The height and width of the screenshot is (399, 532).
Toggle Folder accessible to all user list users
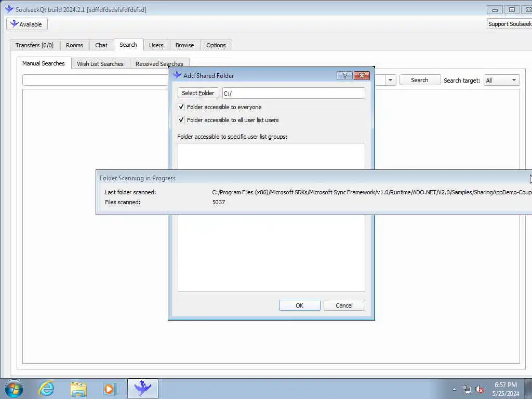[x=181, y=120]
